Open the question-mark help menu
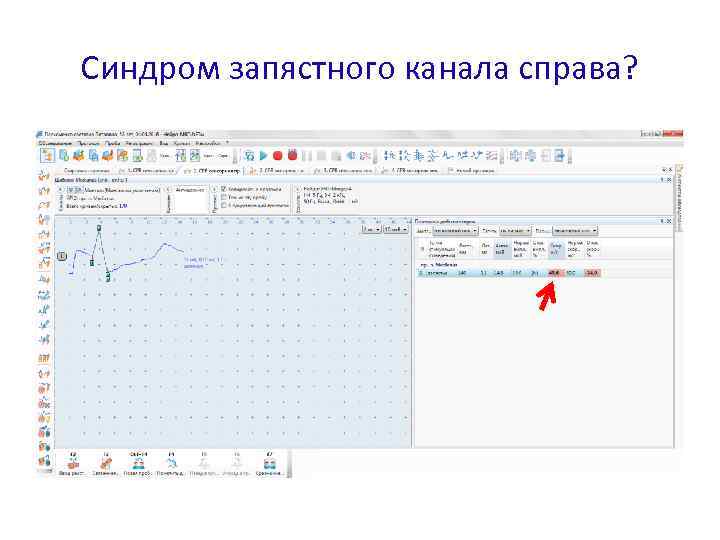 (x=227, y=143)
